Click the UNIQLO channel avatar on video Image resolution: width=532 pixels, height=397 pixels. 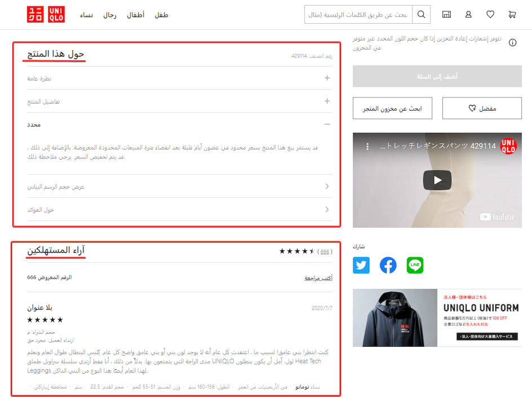coord(508,146)
